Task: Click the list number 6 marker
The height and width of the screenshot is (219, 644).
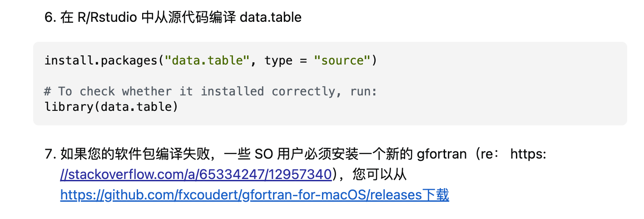Action: [x=50, y=18]
